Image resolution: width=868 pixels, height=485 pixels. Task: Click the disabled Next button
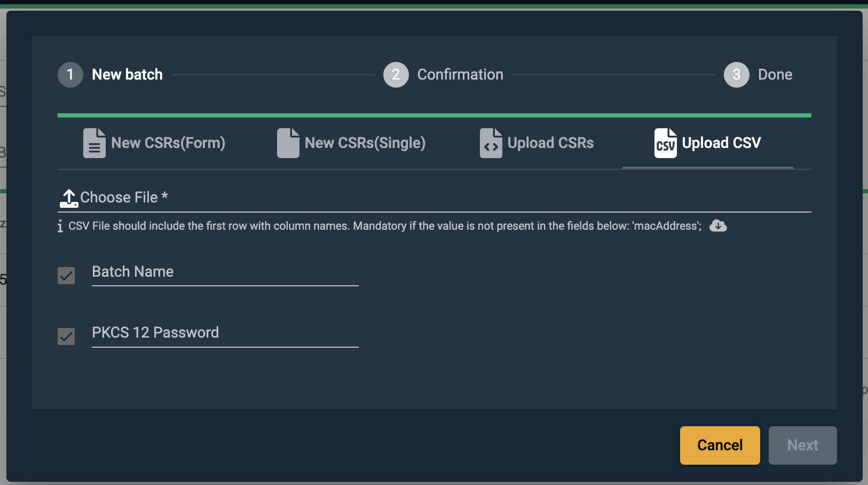(802, 445)
